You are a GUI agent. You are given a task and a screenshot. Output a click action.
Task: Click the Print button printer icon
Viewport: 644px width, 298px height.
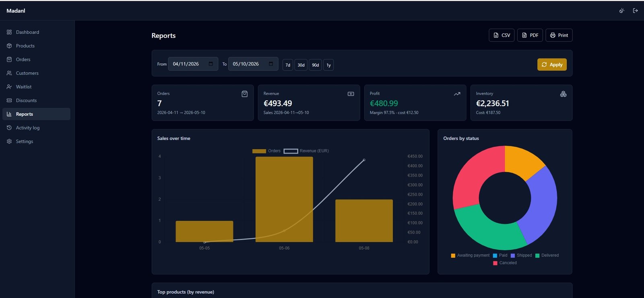click(553, 35)
